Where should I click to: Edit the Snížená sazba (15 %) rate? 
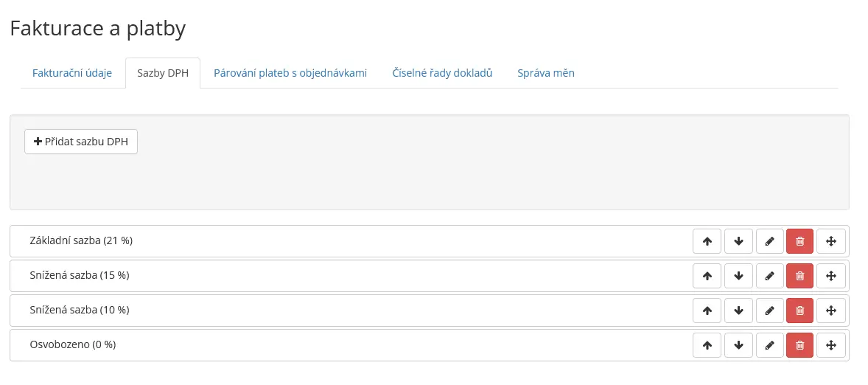pos(769,276)
